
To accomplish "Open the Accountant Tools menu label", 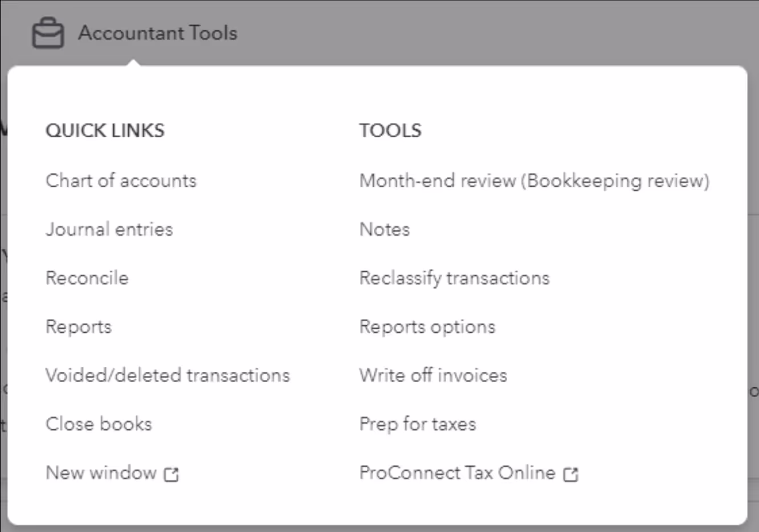I will point(157,33).
